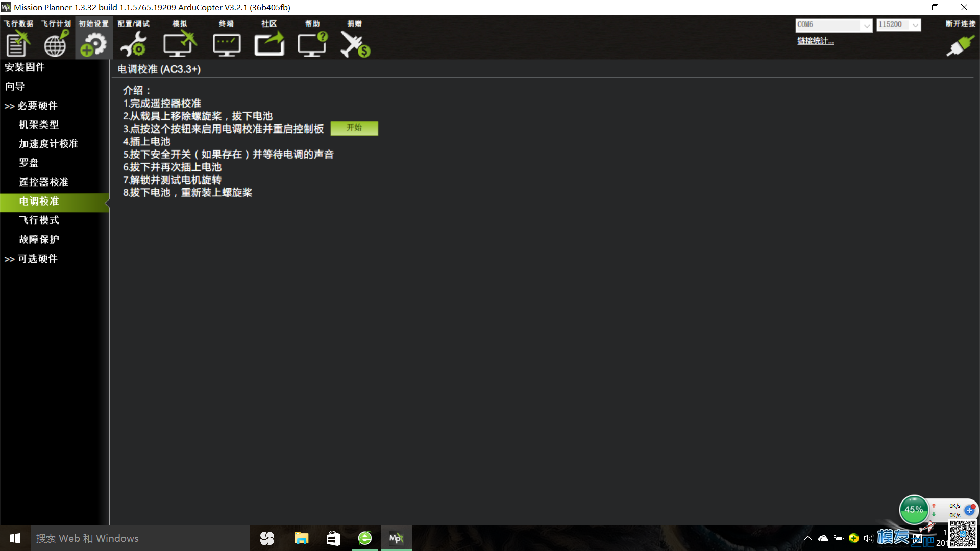Click the 断开连接 disconnect plug icon

click(x=960, y=45)
